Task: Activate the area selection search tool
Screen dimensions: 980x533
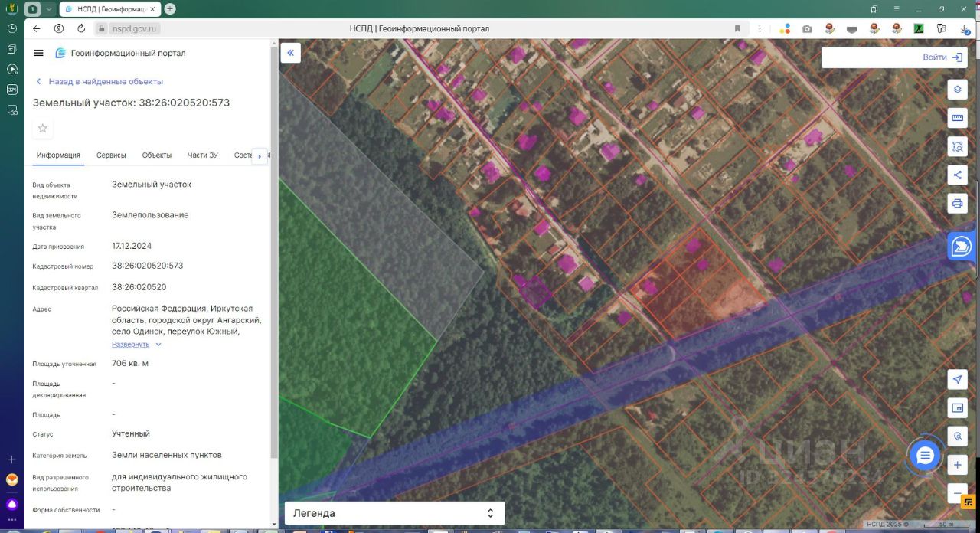Action: [x=956, y=146]
